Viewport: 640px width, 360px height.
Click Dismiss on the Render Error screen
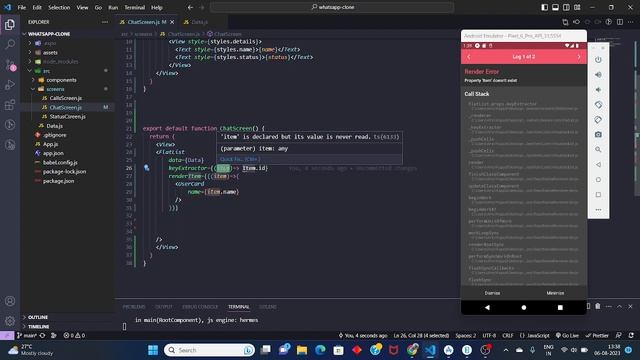click(x=492, y=293)
